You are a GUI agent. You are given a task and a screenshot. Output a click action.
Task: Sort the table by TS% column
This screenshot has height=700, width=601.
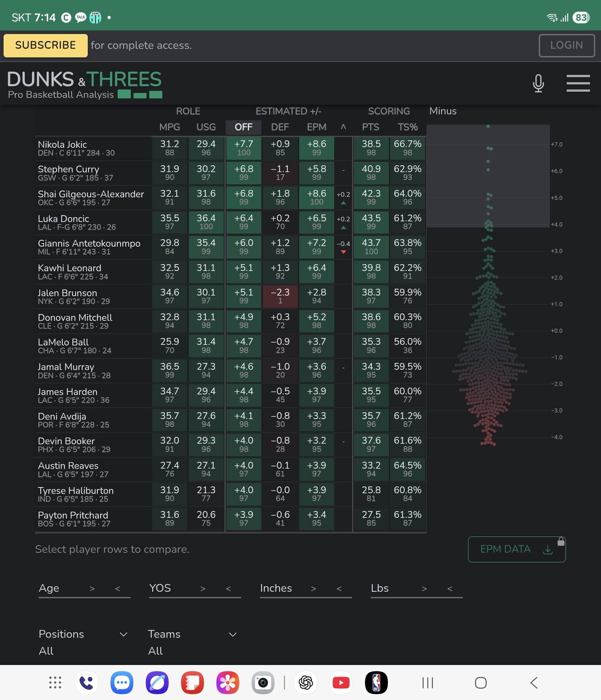[x=408, y=127]
